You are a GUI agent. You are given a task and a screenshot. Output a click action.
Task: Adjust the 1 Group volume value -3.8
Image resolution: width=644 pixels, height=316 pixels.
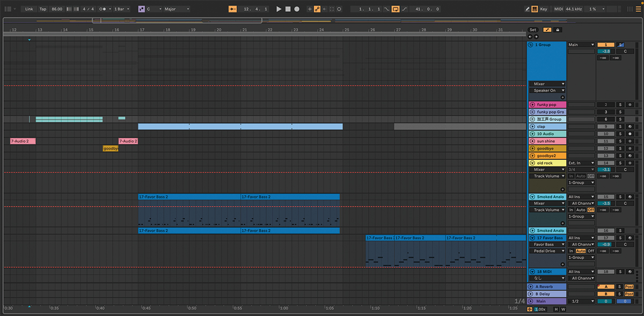(x=606, y=52)
